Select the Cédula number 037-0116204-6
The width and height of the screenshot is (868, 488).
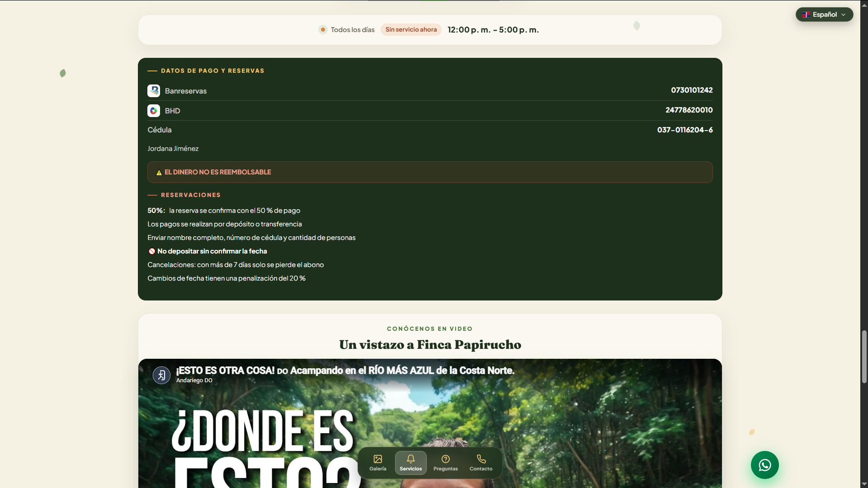(x=685, y=130)
